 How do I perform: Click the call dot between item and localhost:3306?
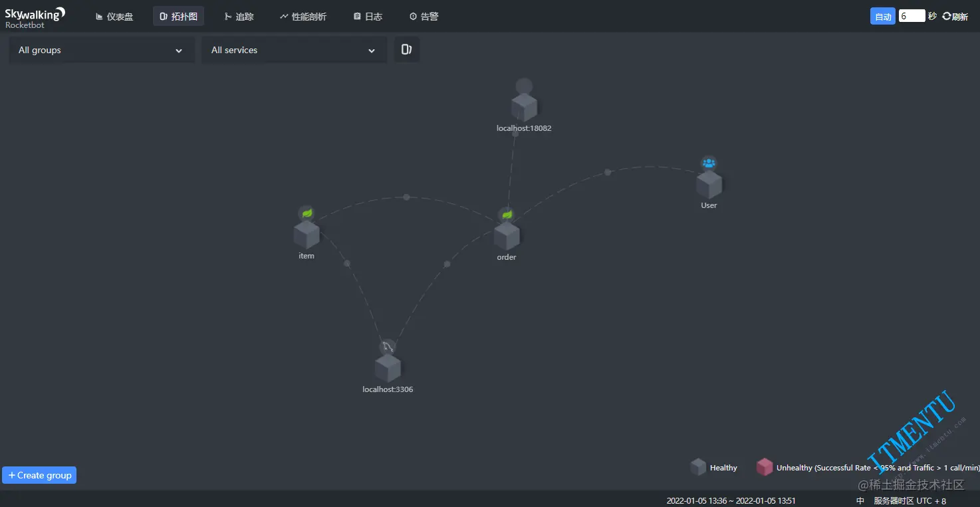pos(346,263)
